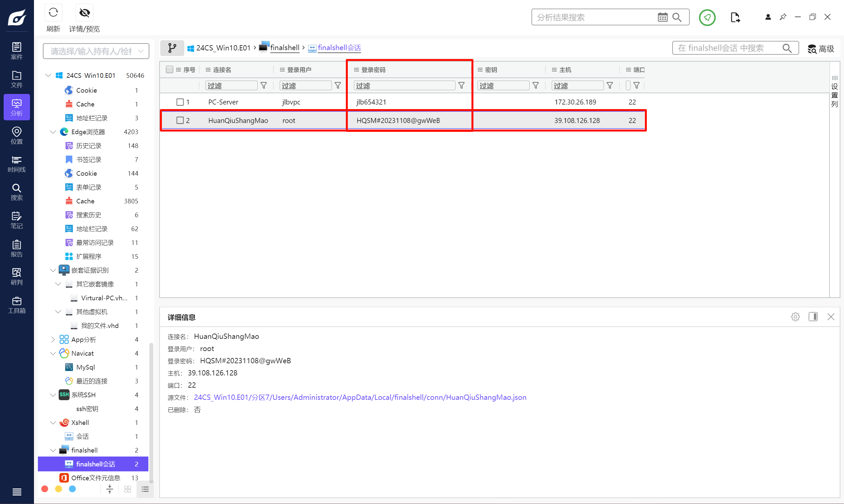
Task: Open filter funnel for 密钥 column
Action: click(535, 85)
